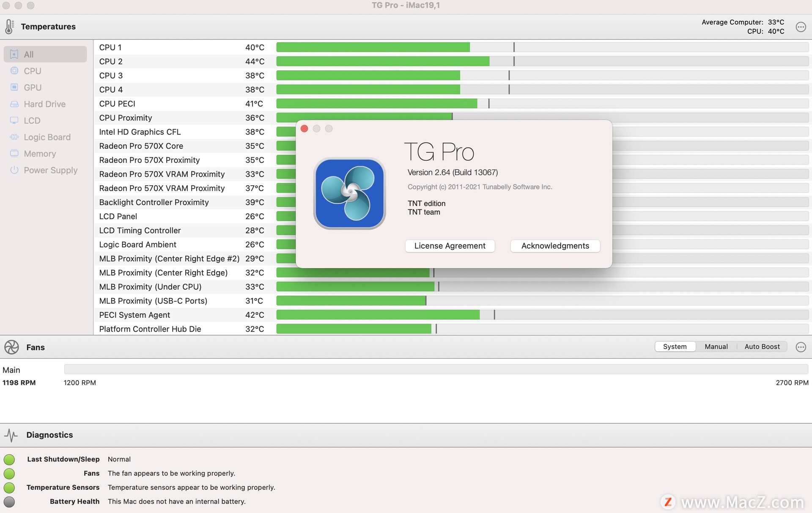Click the 1198 RPM fan speed reading
This screenshot has width=812, height=513.
pos(19,383)
